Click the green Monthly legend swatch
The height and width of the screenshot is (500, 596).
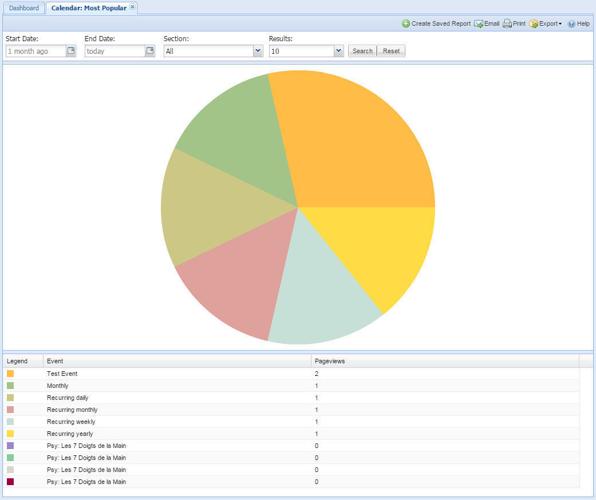10,386
